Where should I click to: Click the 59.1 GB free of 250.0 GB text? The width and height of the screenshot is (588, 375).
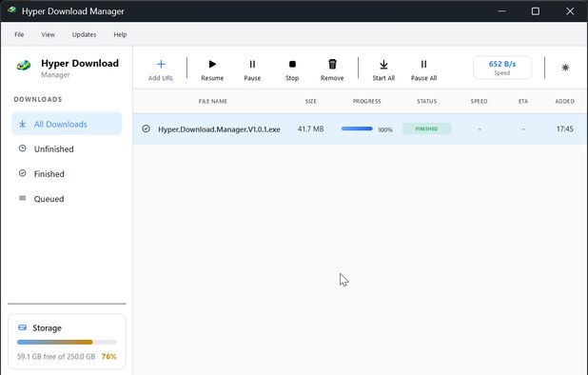point(56,356)
